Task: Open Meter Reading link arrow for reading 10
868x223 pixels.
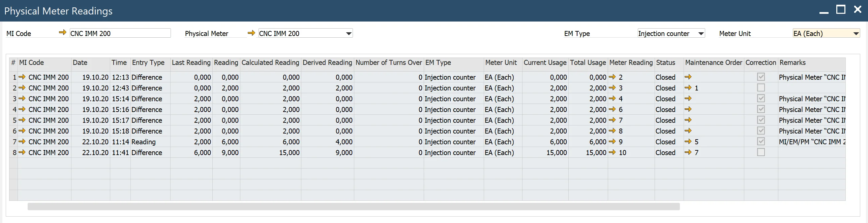Action: tap(612, 152)
